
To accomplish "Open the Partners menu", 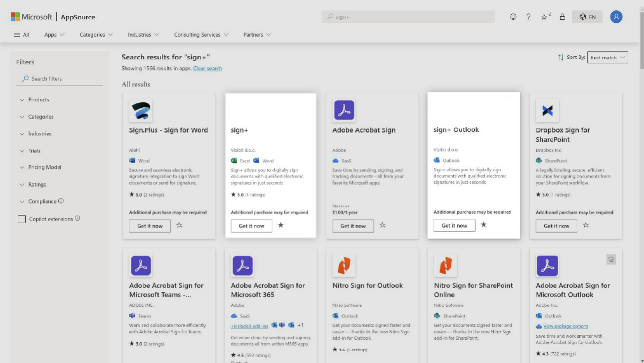I will click(257, 35).
